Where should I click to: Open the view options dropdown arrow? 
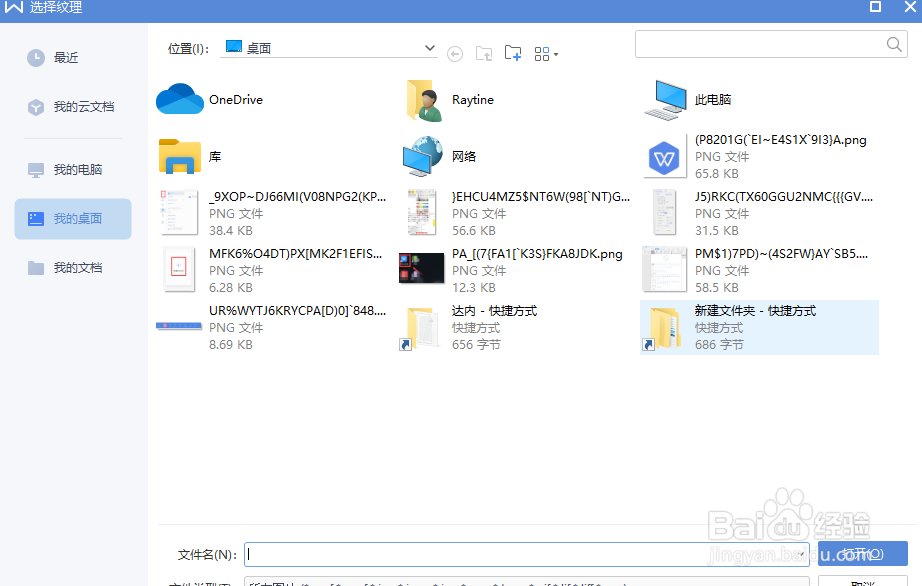(557, 53)
